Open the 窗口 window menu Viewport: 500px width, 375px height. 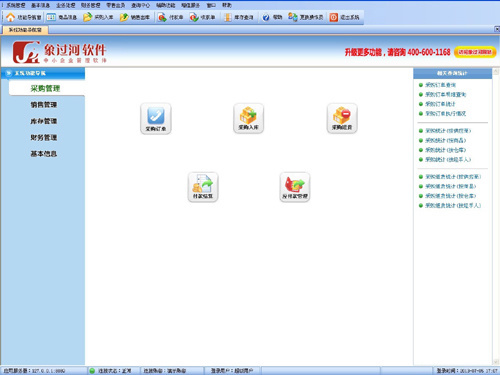coord(211,5)
